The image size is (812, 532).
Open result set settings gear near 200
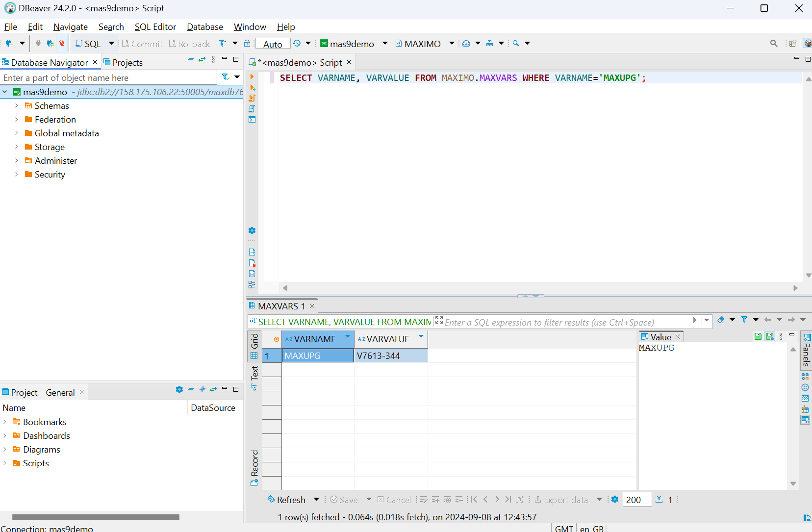coord(615,499)
